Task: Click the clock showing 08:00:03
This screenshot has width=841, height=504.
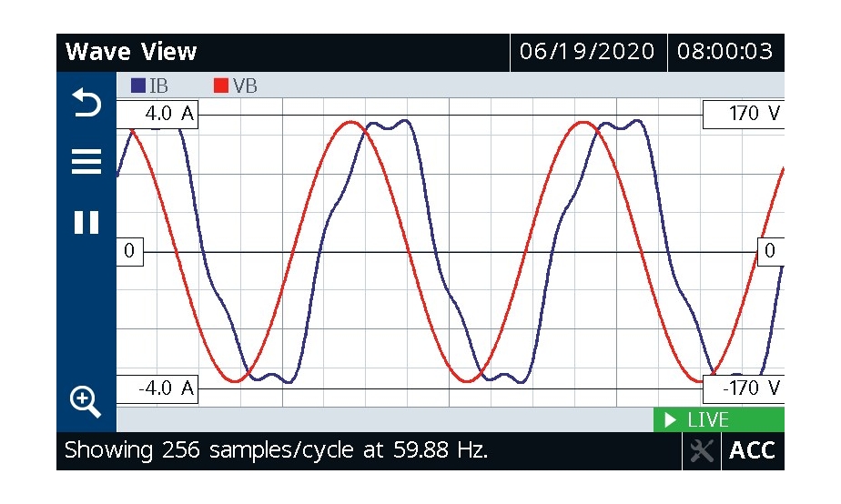Action: pyautogui.click(x=725, y=52)
